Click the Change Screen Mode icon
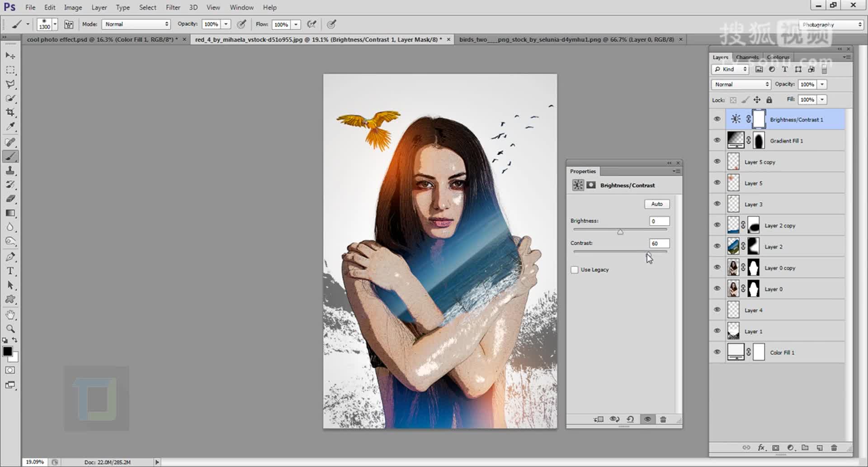Image resolution: width=868 pixels, height=467 pixels. [10, 385]
